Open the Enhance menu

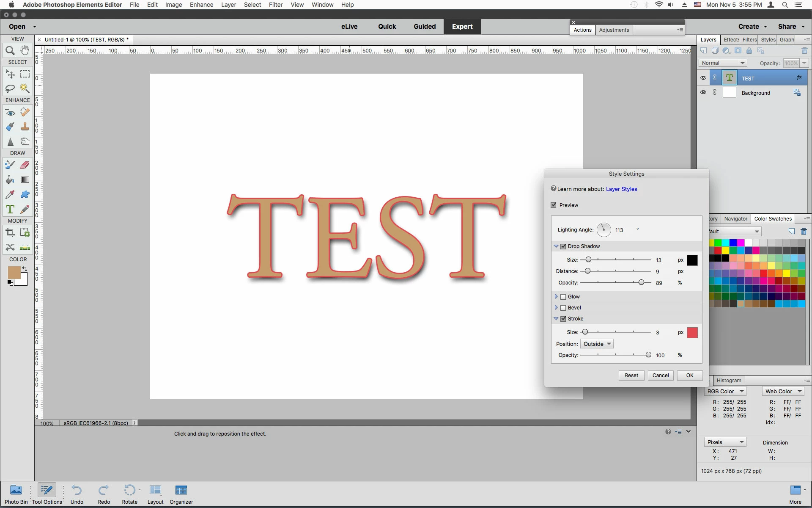[201, 5]
